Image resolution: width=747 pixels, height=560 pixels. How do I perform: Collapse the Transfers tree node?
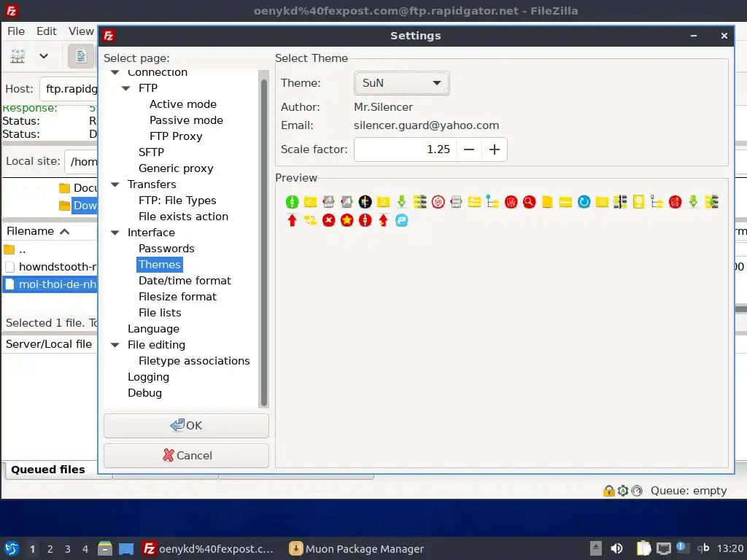115,184
